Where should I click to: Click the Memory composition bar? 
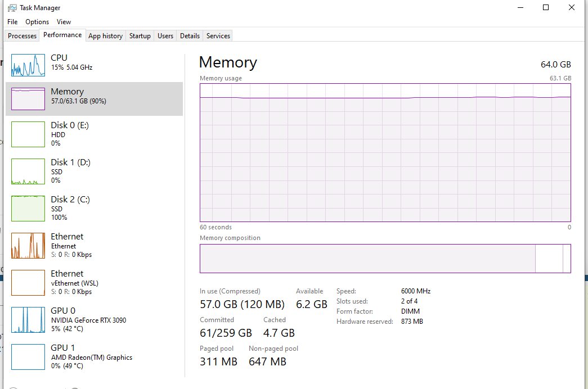coord(385,259)
